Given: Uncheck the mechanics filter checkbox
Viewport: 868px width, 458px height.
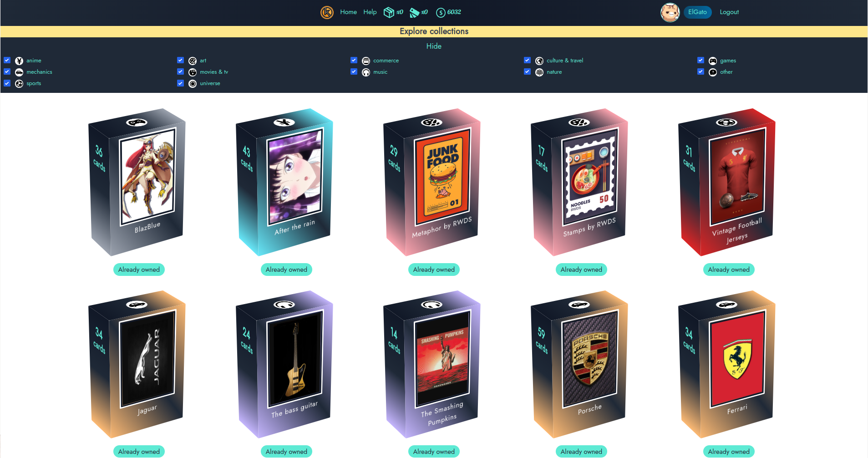Looking at the screenshot, I should click(7, 71).
